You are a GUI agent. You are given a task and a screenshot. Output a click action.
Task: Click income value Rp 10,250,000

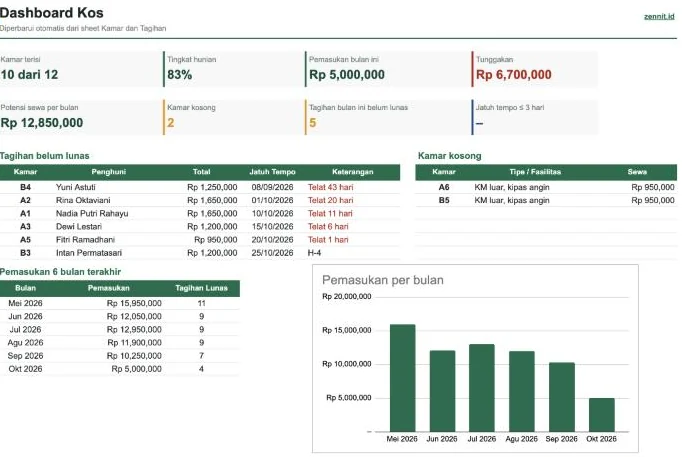[x=134, y=356]
